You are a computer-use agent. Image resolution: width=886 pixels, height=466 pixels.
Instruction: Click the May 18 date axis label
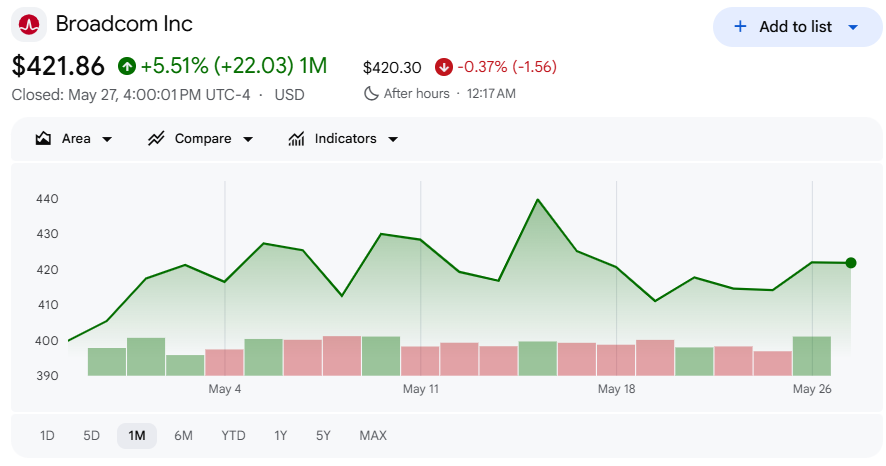(616, 389)
